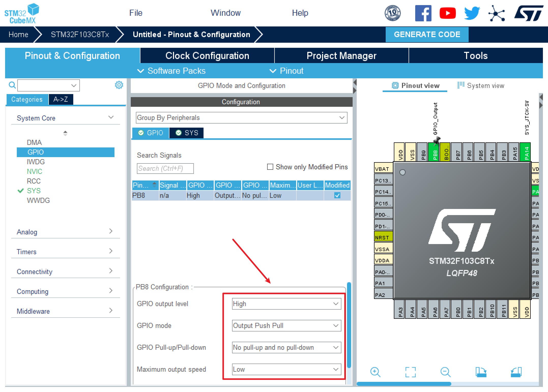
Task: Open the YouTube icon link
Action: click(x=448, y=13)
